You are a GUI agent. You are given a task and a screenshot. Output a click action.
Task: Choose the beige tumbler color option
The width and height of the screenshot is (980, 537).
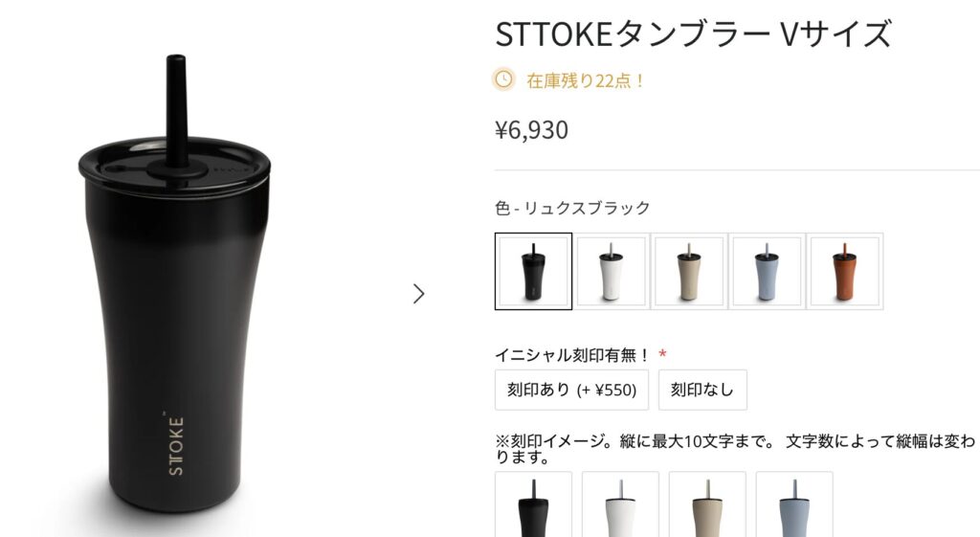pos(689,271)
